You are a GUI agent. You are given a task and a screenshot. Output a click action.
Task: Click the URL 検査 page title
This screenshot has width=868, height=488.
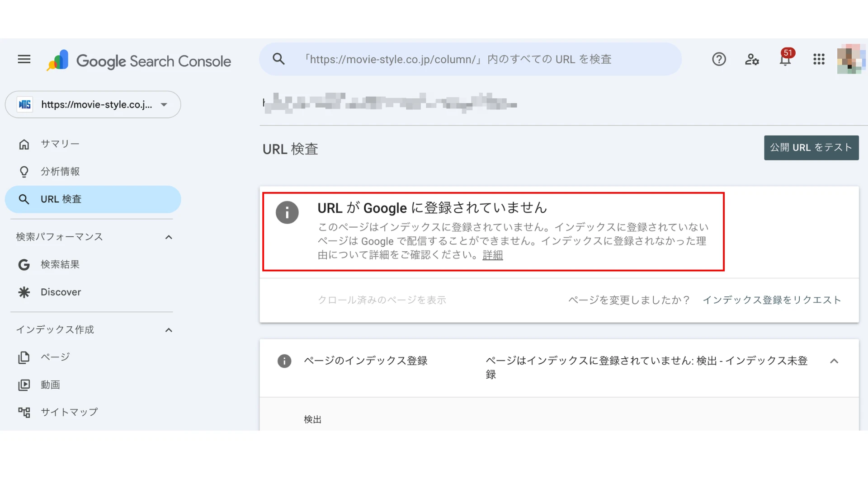290,149
